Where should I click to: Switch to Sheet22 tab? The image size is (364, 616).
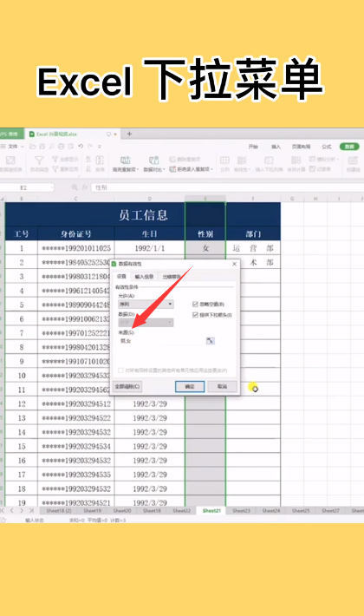[182, 511]
